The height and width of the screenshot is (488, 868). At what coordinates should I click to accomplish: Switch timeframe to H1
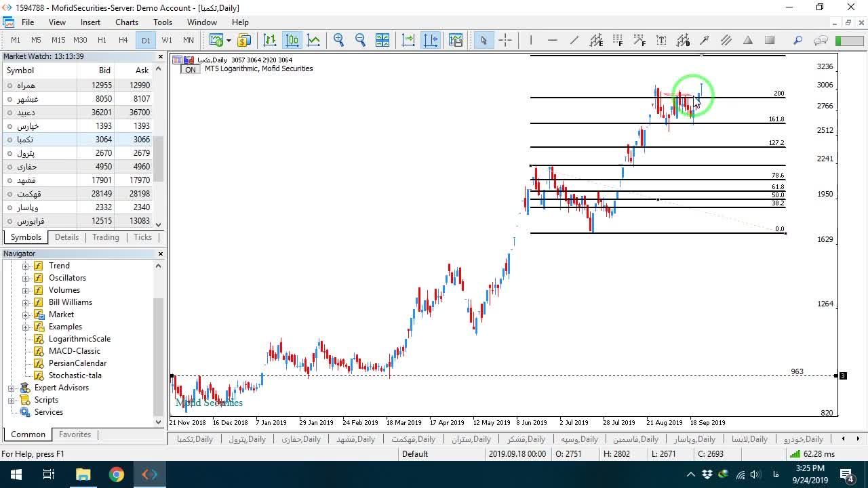click(102, 40)
